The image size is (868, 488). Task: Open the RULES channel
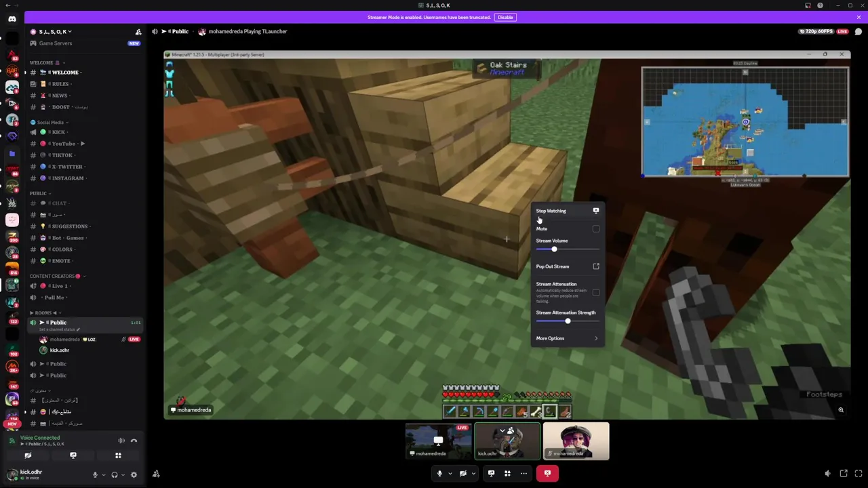pyautogui.click(x=85, y=84)
